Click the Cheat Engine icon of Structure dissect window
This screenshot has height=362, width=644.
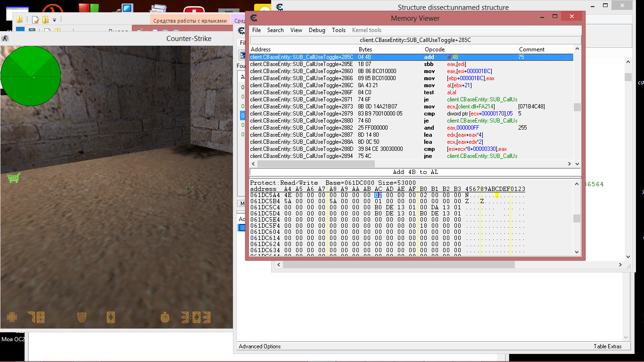280,7
